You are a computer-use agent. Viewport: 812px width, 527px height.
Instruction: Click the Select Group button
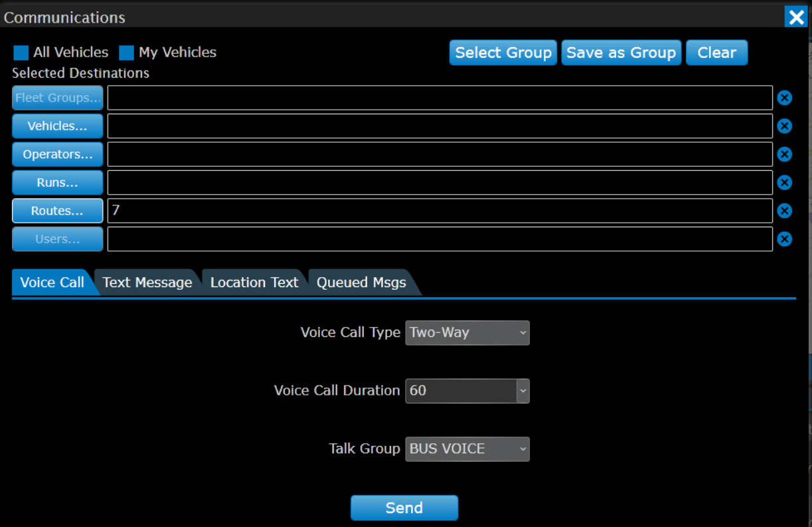click(x=503, y=53)
